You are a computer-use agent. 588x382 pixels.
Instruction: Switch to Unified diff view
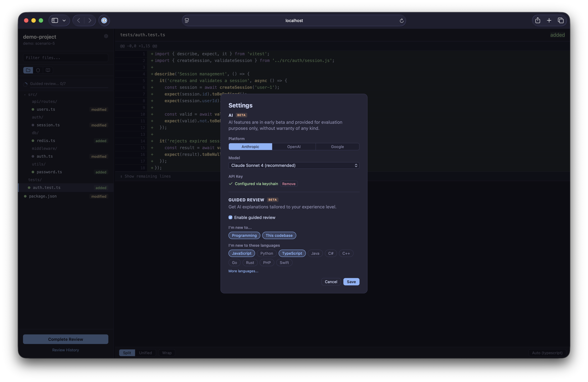146,353
